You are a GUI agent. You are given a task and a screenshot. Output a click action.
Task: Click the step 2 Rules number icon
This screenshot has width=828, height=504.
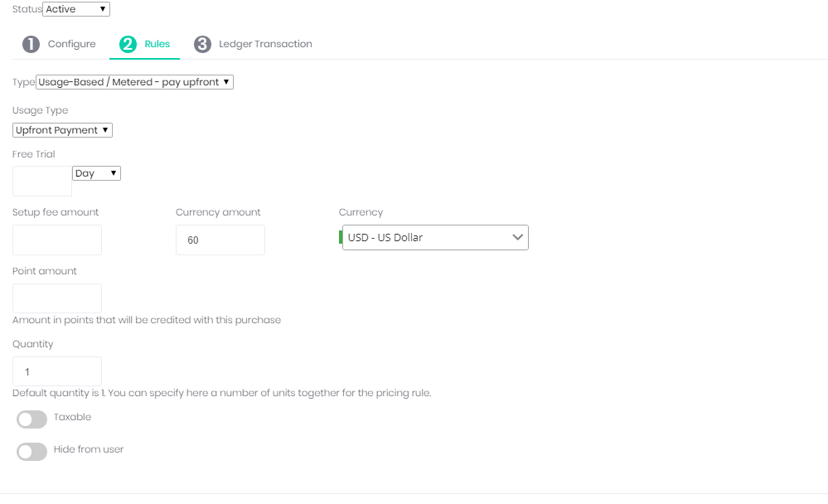(x=128, y=45)
